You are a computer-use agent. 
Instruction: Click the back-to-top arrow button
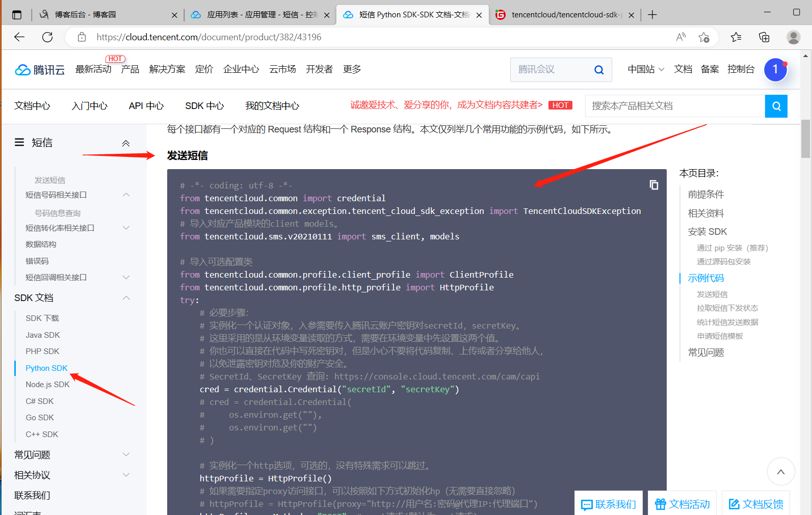pyautogui.click(x=780, y=472)
